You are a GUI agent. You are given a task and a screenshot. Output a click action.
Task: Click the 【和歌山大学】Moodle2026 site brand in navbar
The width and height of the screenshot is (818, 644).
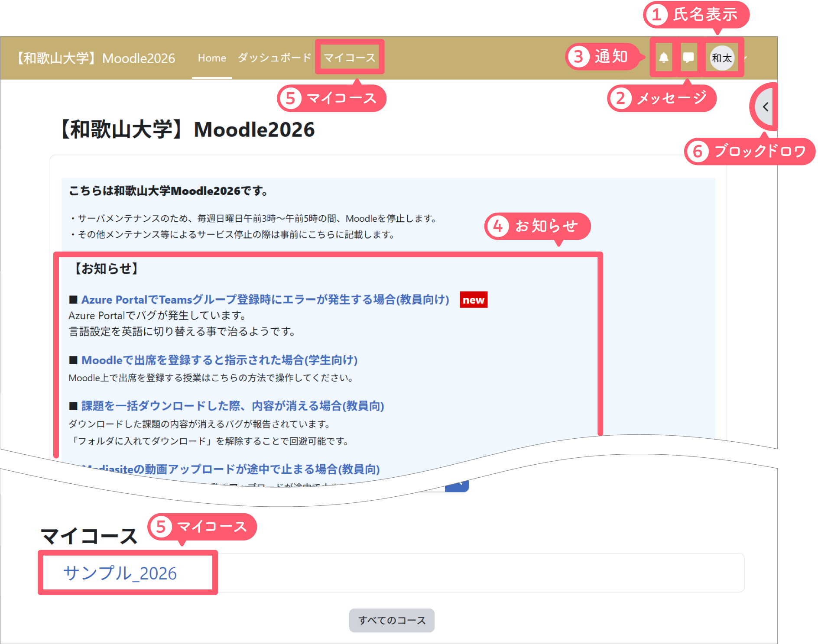96,58
